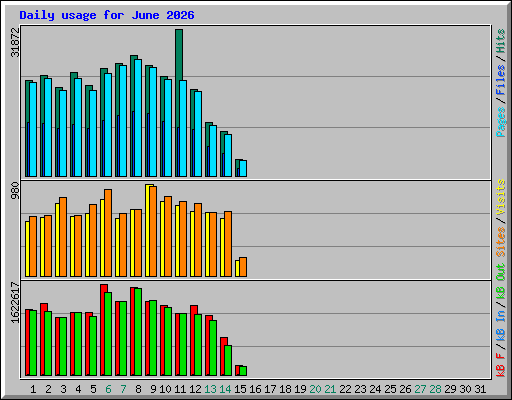The height and width of the screenshot is (400, 512).
Task: Click the Sites legend label
Action: 501,242
